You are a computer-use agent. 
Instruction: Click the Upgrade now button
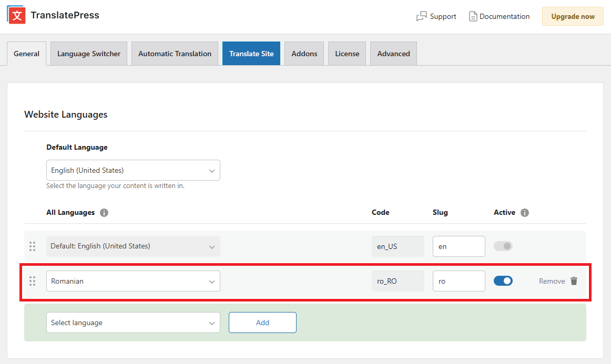(x=573, y=16)
